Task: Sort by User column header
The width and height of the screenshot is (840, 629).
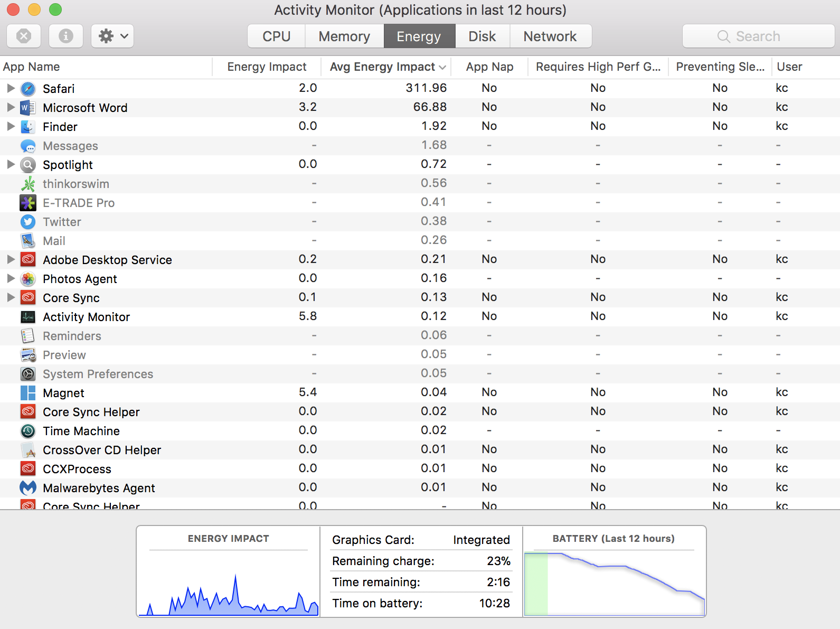Action: 806,67
